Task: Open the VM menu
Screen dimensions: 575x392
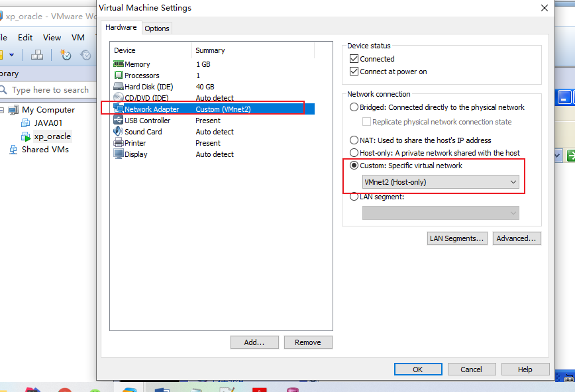Action: point(78,37)
